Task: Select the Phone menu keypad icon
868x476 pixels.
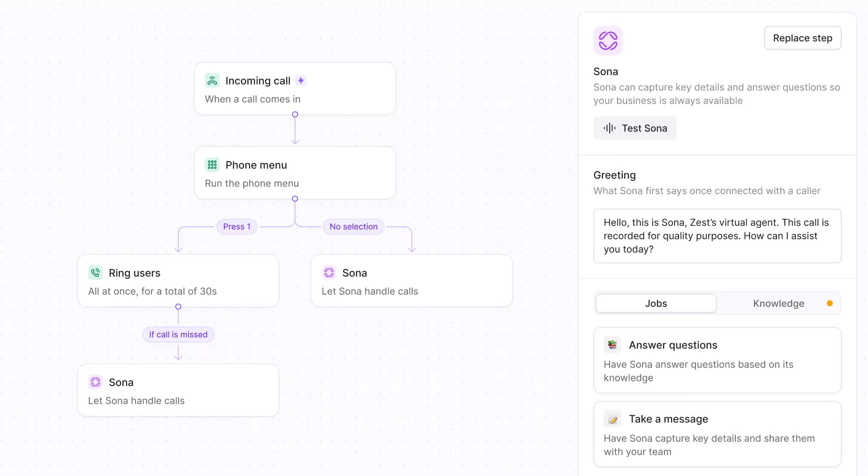Action: [212, 165]
